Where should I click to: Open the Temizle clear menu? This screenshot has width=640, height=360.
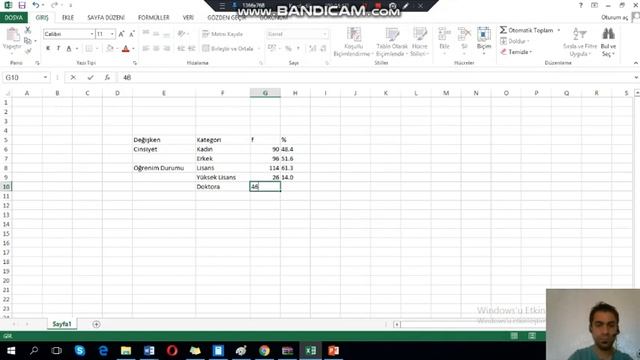coord(516,52)
